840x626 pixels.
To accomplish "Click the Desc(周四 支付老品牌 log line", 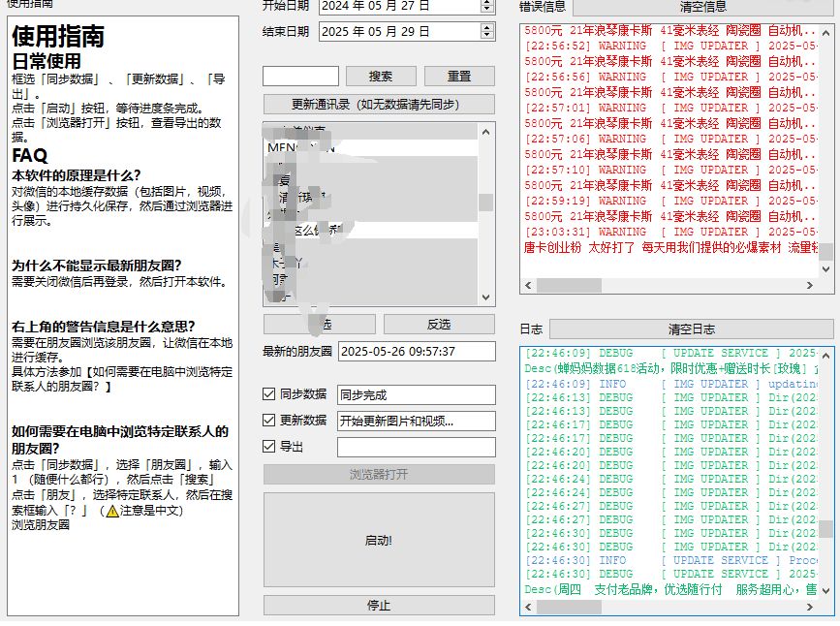I will pyautogui.click(x=670, y=589).
